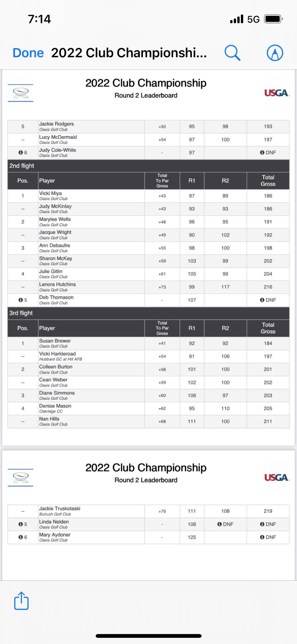Select the Vicki Miya player row
Screen dimensions: 297x644
(148, 196)
